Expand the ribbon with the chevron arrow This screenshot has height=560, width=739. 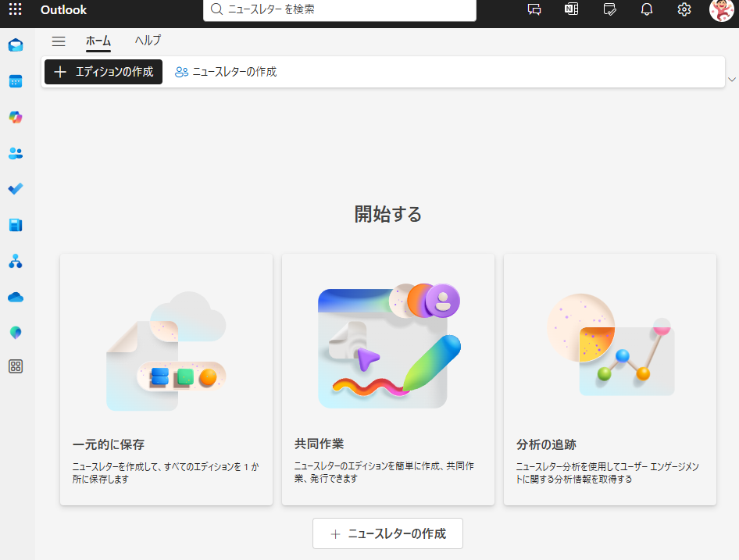(732, 80)
